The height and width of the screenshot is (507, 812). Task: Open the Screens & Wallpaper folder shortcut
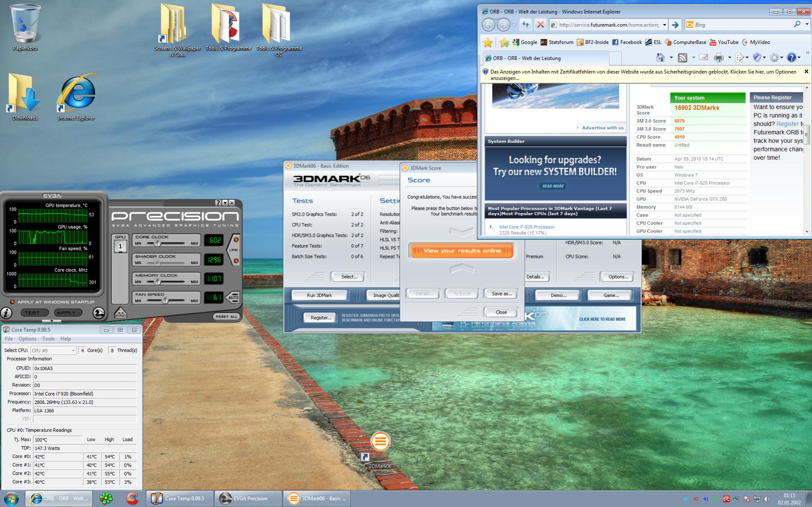177,30
